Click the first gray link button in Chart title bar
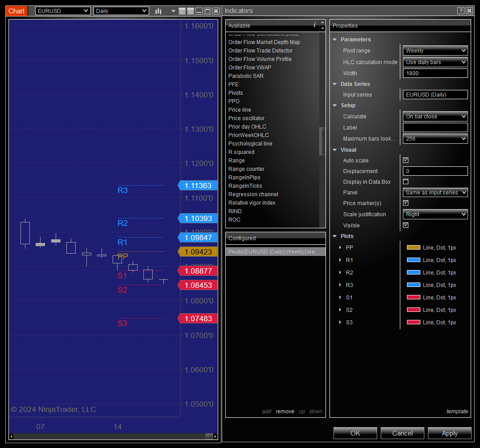480x448 pixels. [182, 11]
